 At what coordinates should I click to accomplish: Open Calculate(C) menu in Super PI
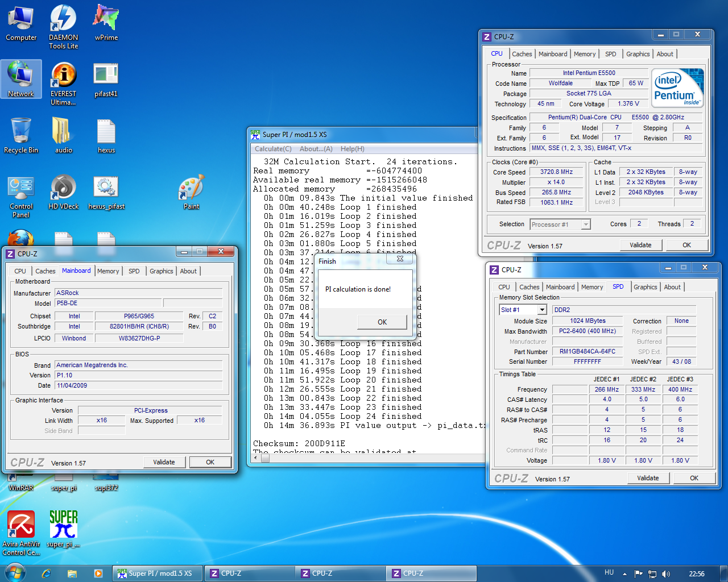click(x=273, y=149)
